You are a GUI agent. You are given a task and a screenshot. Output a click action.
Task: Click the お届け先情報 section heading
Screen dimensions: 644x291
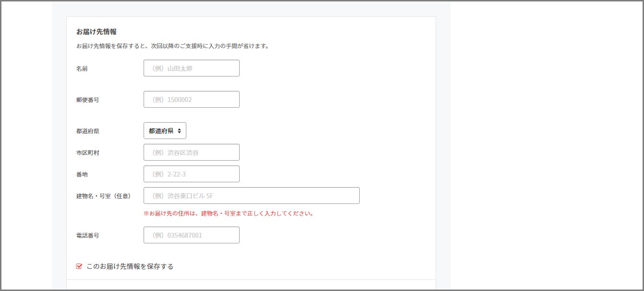[96, 32]
